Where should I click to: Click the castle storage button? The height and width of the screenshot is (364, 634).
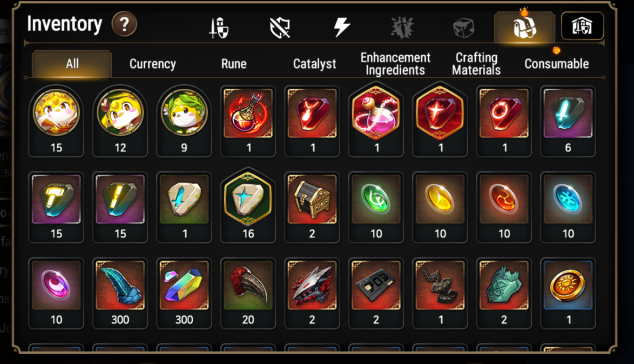pyautogui.click(x=582, y=26)
